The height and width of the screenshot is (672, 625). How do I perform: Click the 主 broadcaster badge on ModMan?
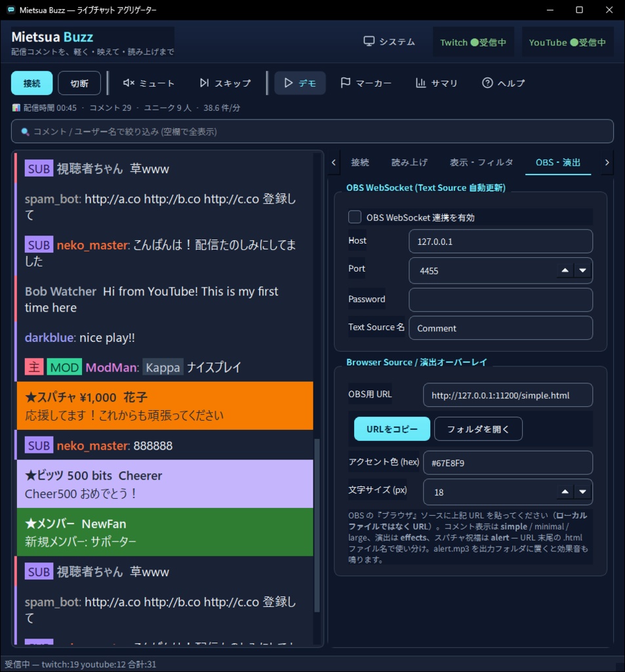pos(34,367)
